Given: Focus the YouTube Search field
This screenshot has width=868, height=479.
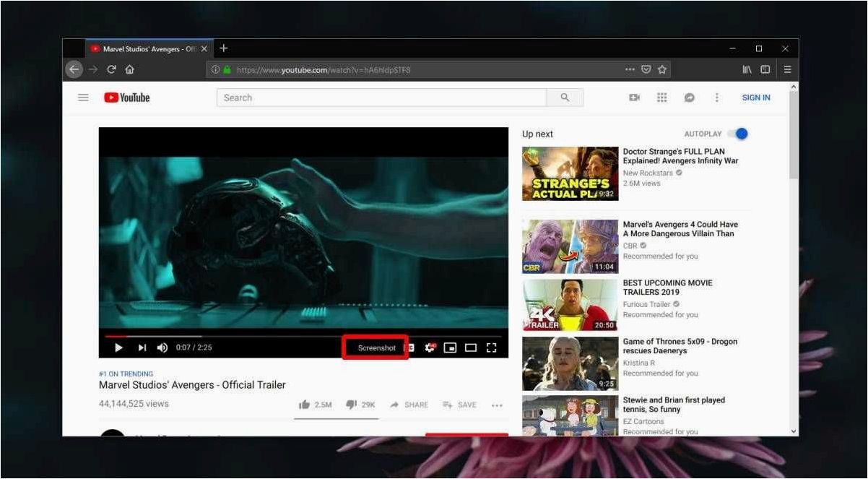Looking at the screenshot, I should (x=381, y=98).
